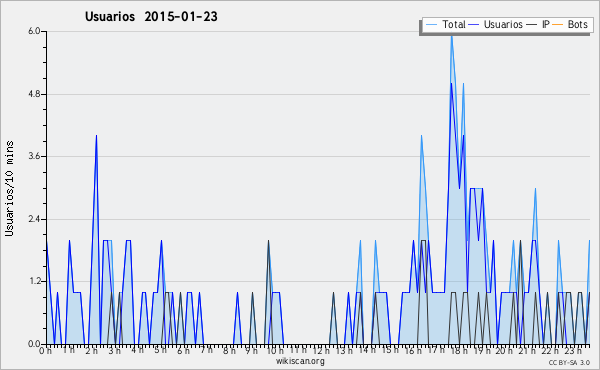Click the x-axis label '23 h'
Viewport: 600px width, 370px height.
point(573,350)
